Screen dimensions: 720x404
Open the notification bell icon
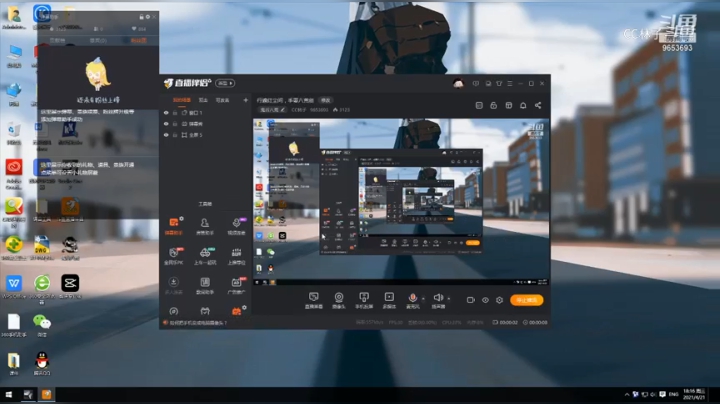pyautogui.click(x=523, y=106)
